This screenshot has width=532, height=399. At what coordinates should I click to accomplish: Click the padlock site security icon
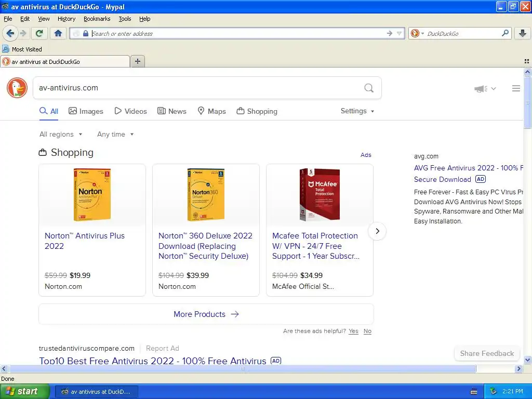tap(86, 33)
